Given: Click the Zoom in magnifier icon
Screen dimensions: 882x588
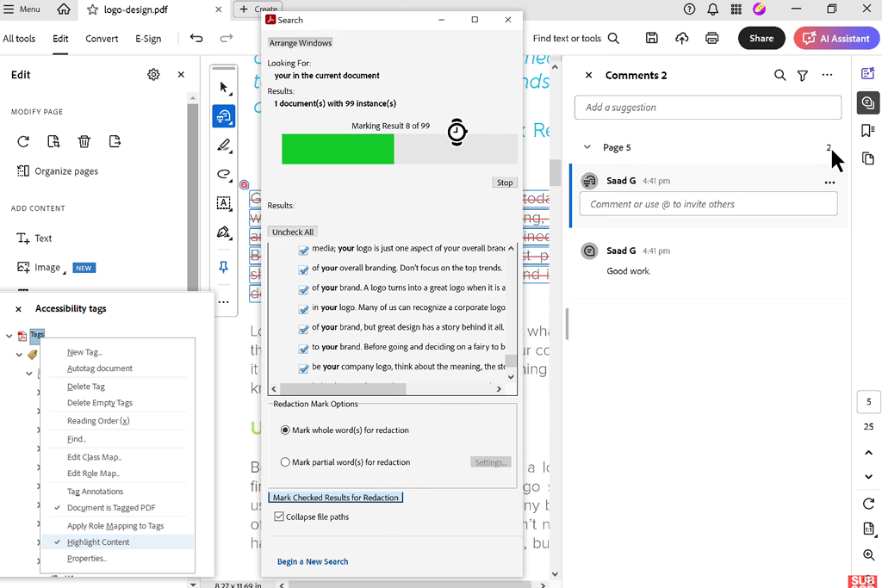Looking at the screenshot, I should [868, 555].
